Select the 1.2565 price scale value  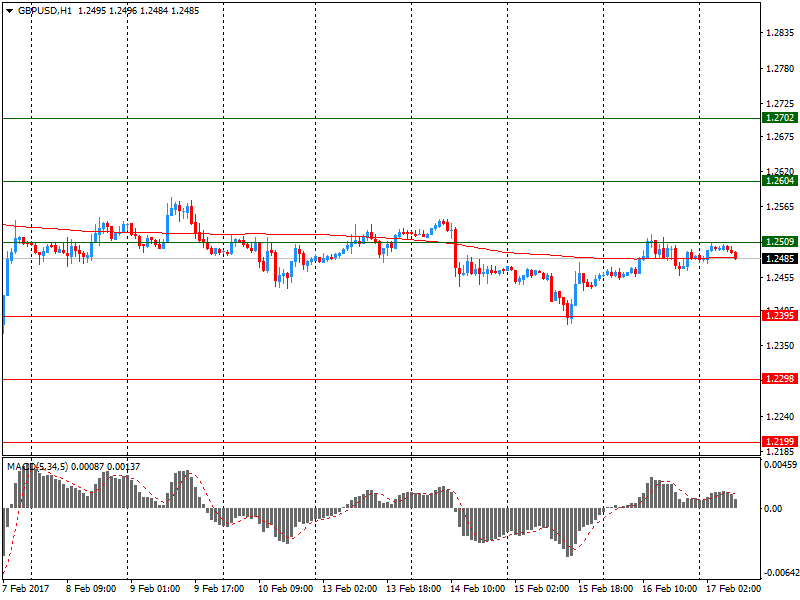(781, 207)
